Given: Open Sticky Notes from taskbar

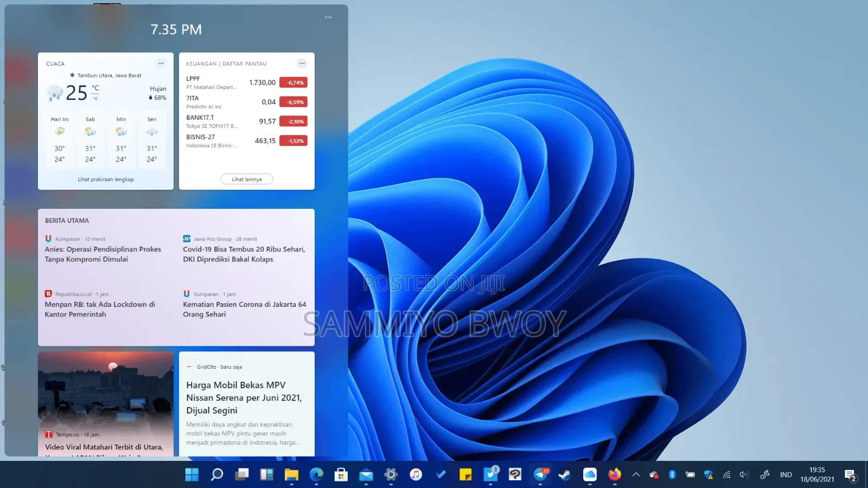Looking at the screenshot, I should (x=465, y=474).
